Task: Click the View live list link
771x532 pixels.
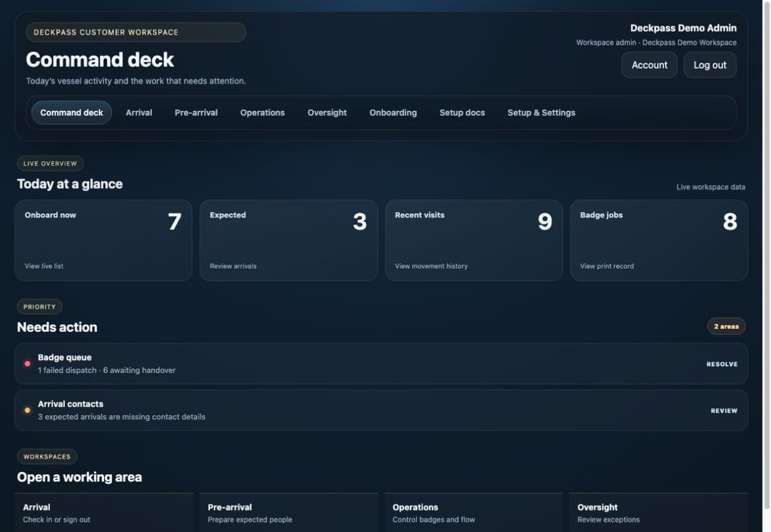Action: [44, 266]
